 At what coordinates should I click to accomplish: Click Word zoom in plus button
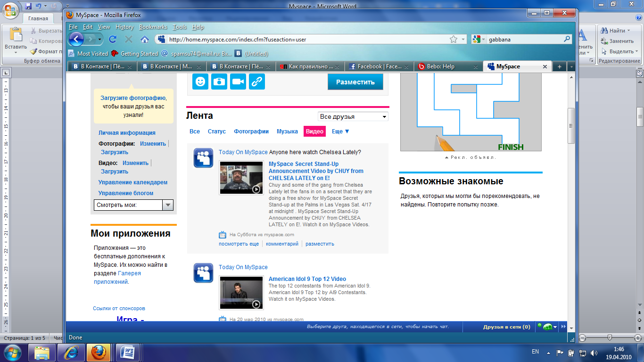pyautogui.click(x=638, y=338)
